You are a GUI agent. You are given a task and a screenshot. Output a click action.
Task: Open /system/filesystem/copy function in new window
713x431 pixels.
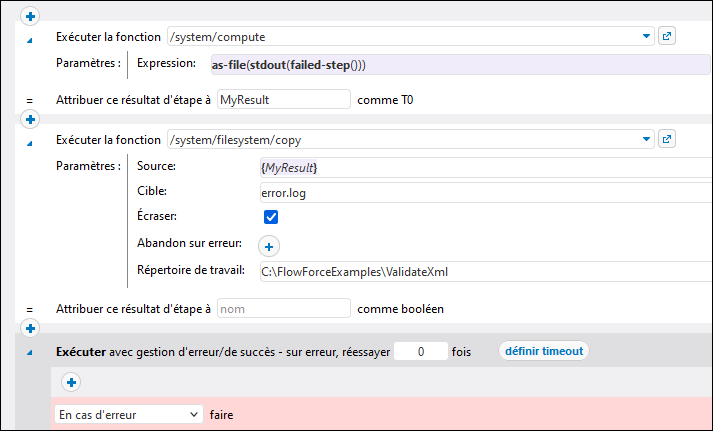coord(668,139)
